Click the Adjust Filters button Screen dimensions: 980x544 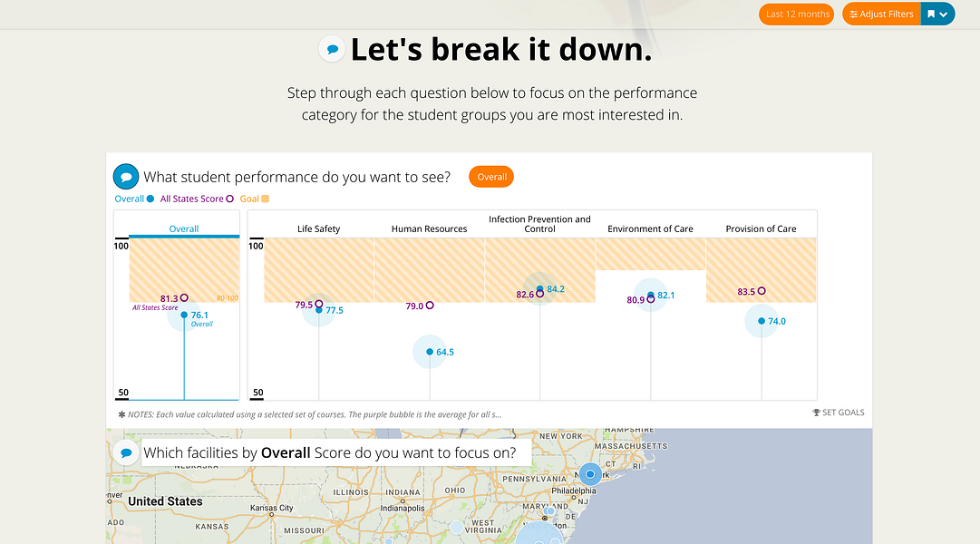881,15
